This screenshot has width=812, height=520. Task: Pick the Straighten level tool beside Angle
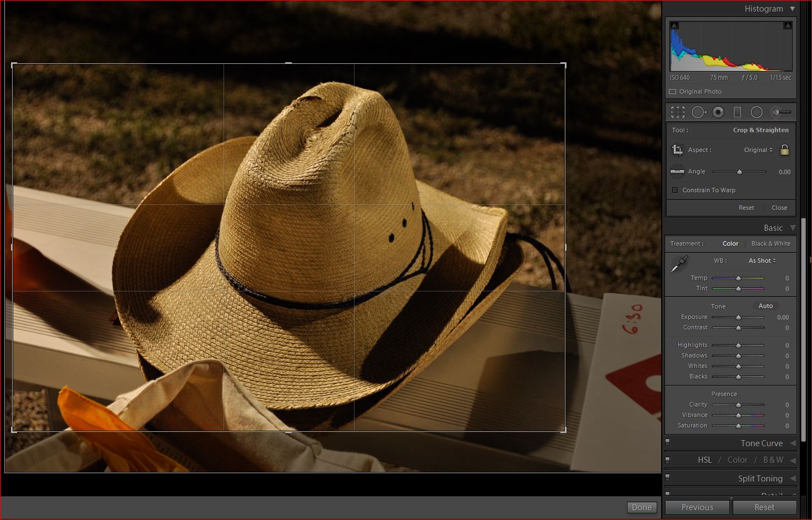pos(677,171)
